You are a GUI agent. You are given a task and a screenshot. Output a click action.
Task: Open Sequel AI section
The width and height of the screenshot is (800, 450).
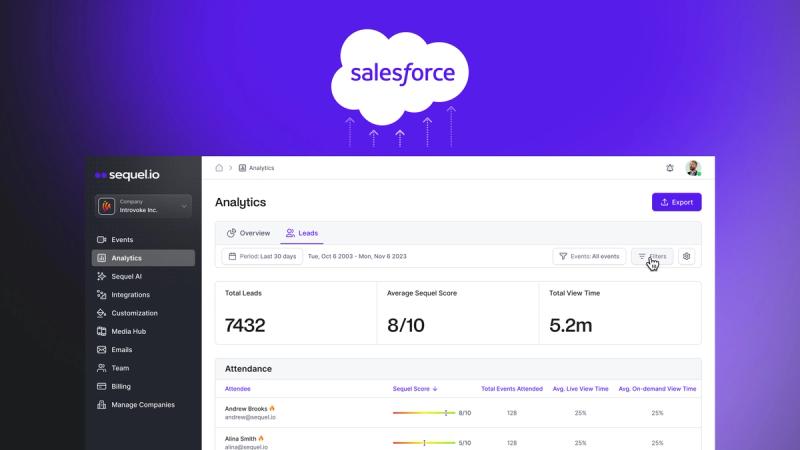143,276
